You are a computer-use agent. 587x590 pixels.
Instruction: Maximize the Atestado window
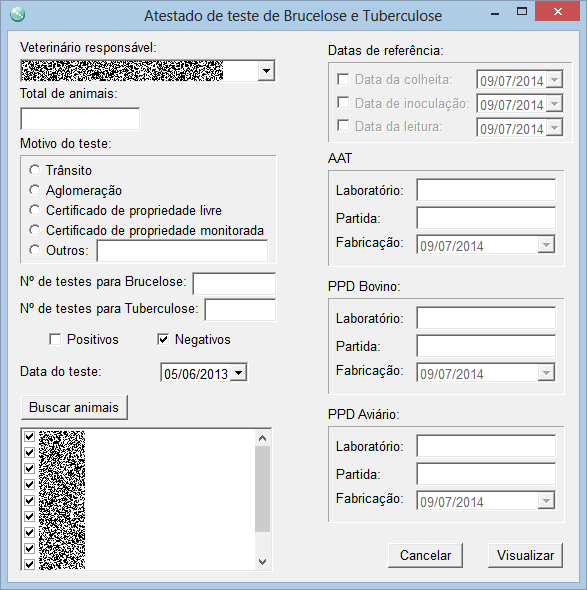tap(522, 12)
